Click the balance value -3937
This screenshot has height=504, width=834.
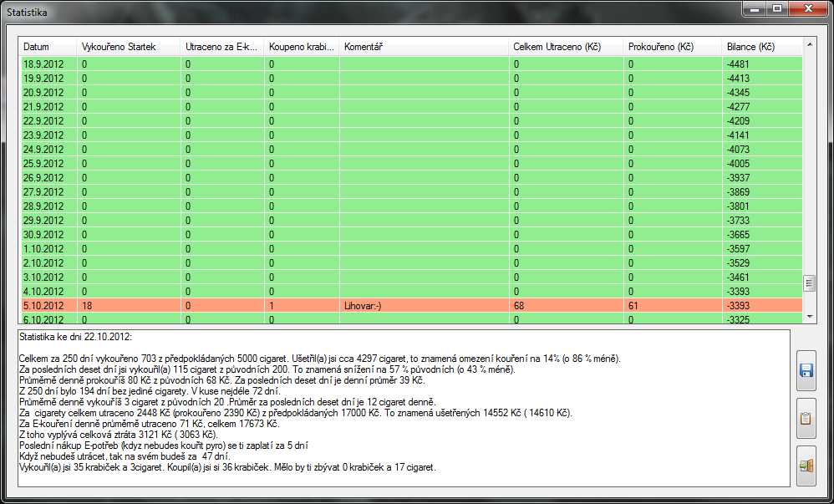pos(738,178)
